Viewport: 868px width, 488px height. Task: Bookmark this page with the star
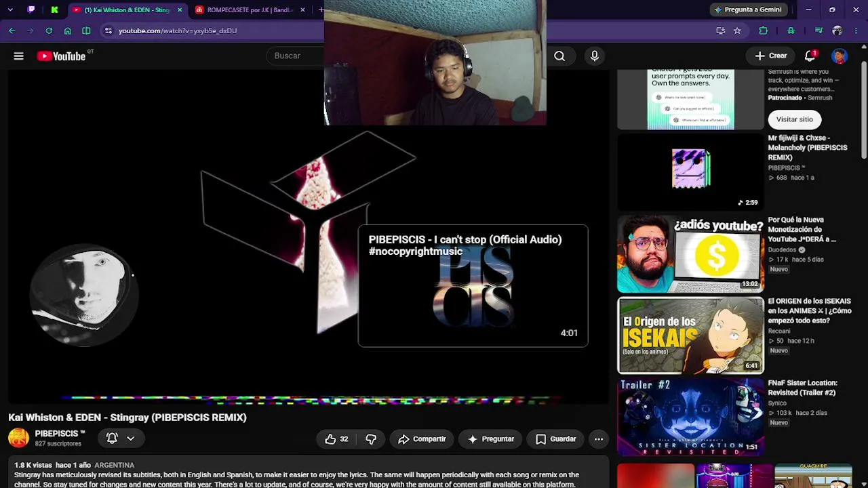[737, 30]
